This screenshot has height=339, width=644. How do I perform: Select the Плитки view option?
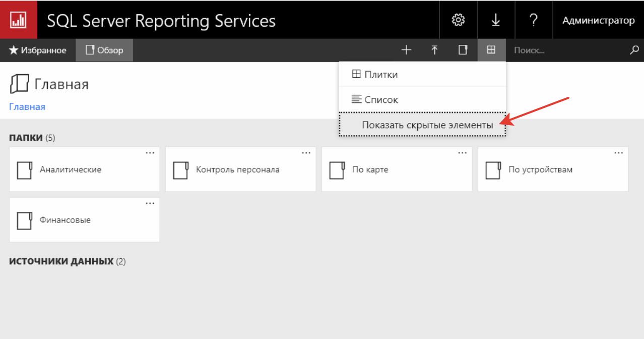(422, 74)
